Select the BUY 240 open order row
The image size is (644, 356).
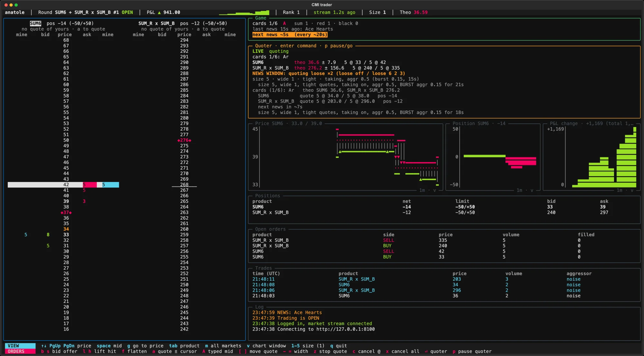pyautogui.click(x=444, y=246)
